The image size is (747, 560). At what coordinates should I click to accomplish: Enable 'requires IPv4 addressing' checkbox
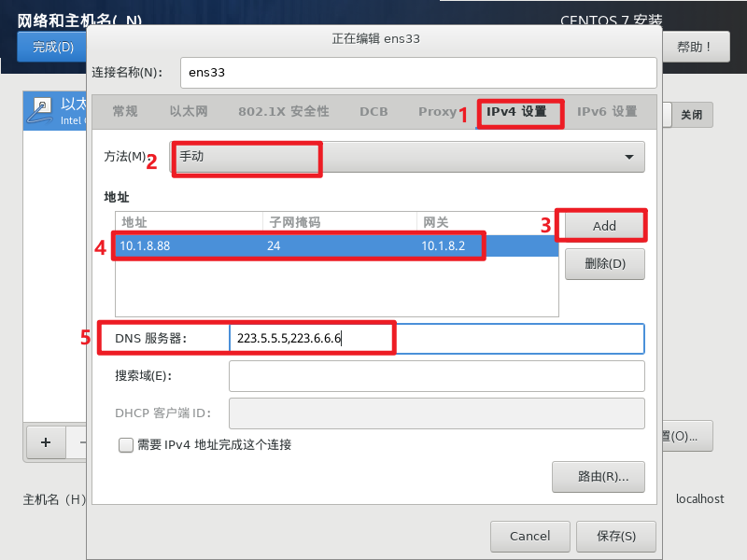pos(126,445)
